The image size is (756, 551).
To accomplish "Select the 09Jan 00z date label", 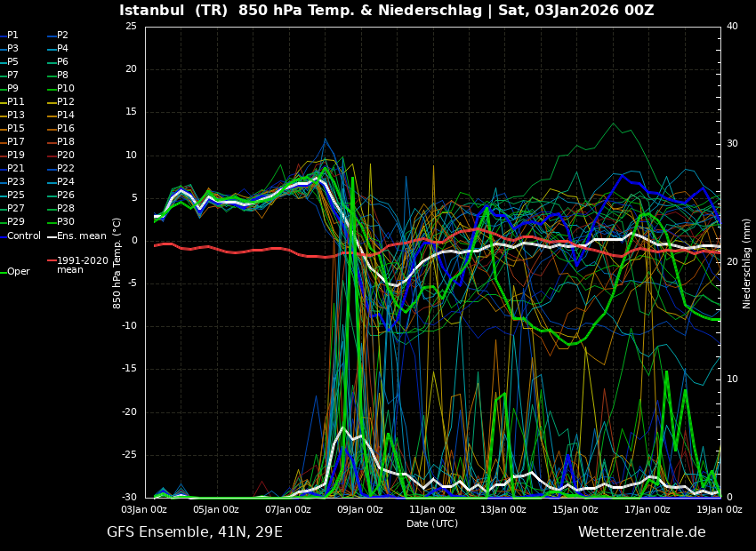I will tap(360, 509).
